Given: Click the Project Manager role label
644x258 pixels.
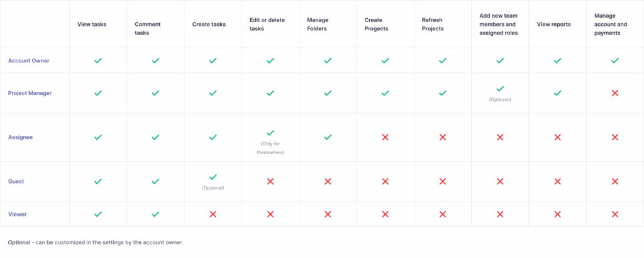Looking at the screenshot, I should [x=30, y=93].
